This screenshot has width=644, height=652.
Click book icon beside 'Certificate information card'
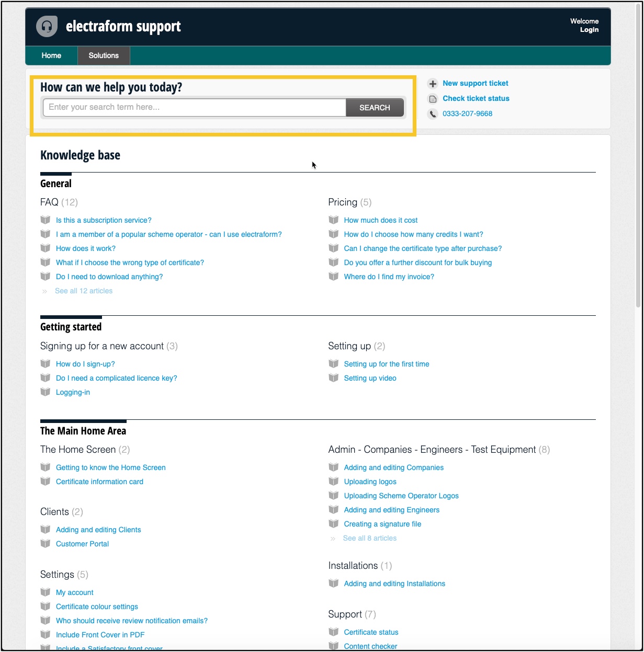46,481
